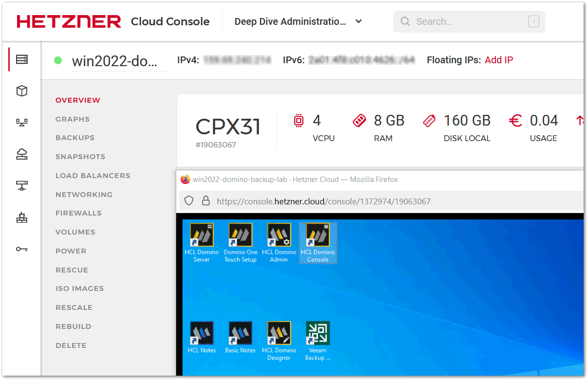Click the 8 GB RAM value
This screenshot has width=588, height=380.
389,120
